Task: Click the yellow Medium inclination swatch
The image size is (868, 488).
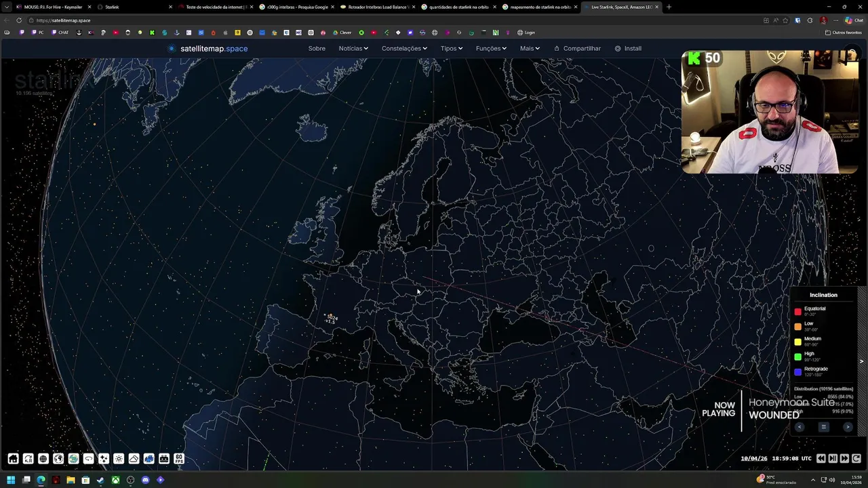Action: pos(797,342)
